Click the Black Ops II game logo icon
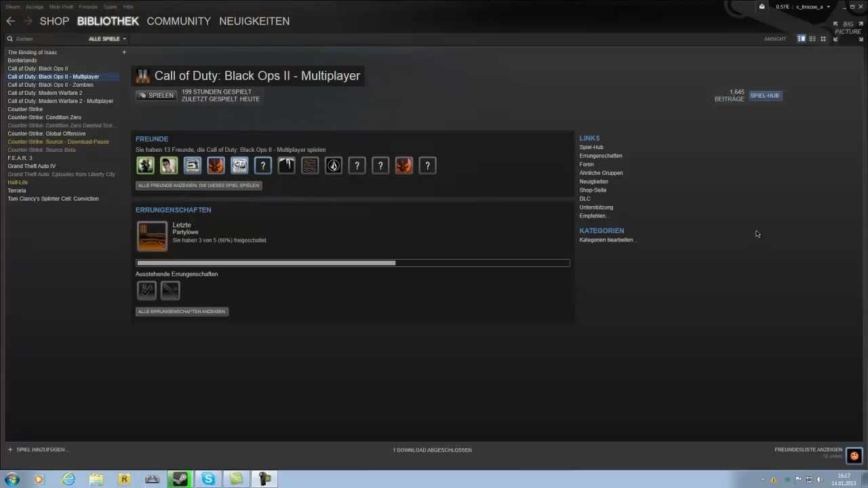The height and width of the screenshot is (488, 868). point(142,76)
